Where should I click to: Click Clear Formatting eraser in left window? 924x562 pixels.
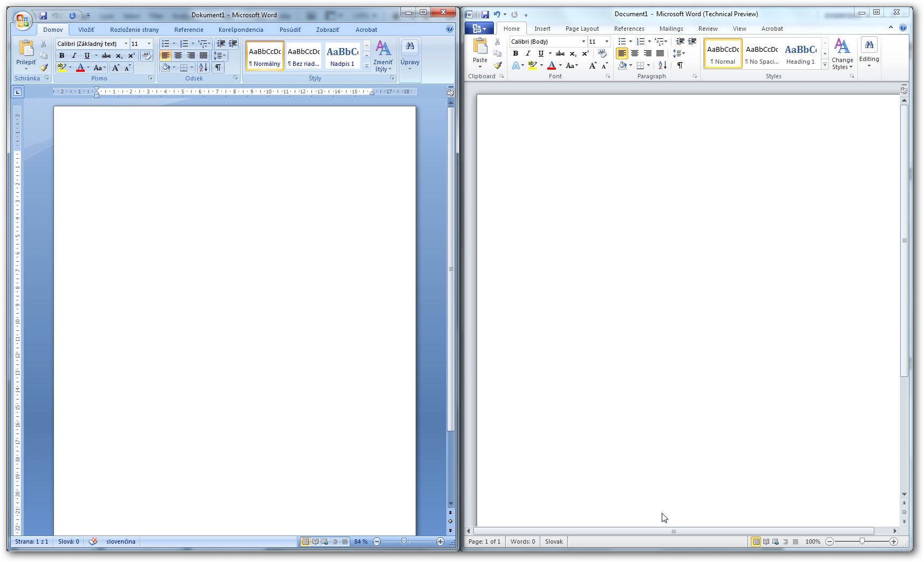coord(146,56)
